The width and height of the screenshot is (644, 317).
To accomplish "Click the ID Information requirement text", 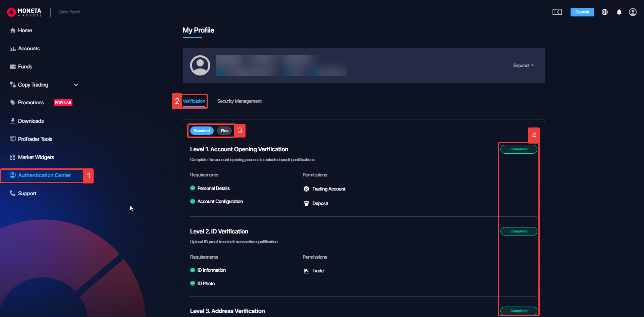I will pos(212,270).
